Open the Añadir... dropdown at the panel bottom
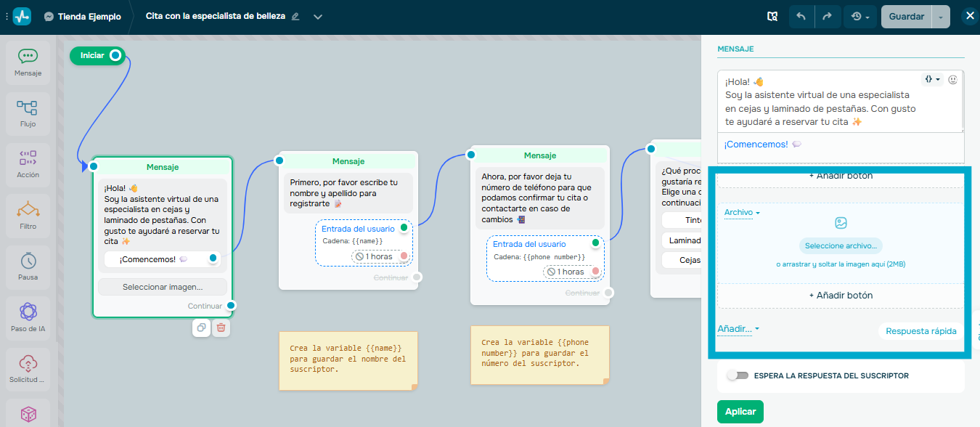980x427 pixels. pos(736,329)
